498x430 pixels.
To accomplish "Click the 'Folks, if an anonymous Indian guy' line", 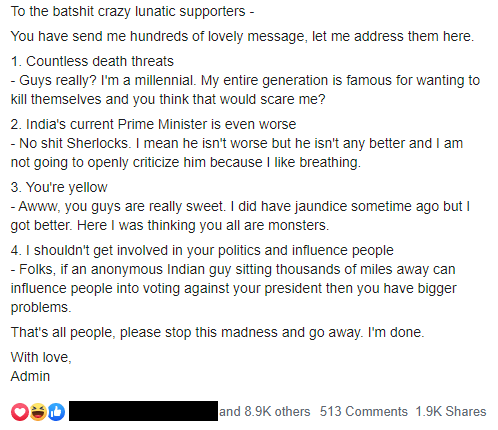I will pyautogui.click(x=233, y=269).
